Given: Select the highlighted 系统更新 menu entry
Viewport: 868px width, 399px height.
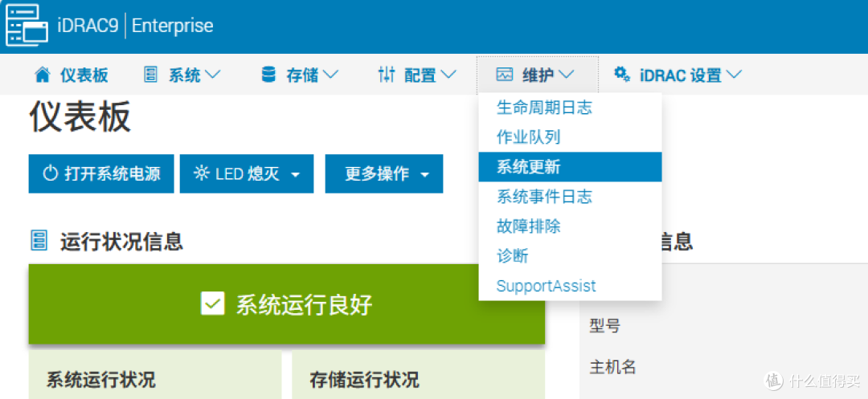Looking at the screenshot, I should tap(570, 167).
